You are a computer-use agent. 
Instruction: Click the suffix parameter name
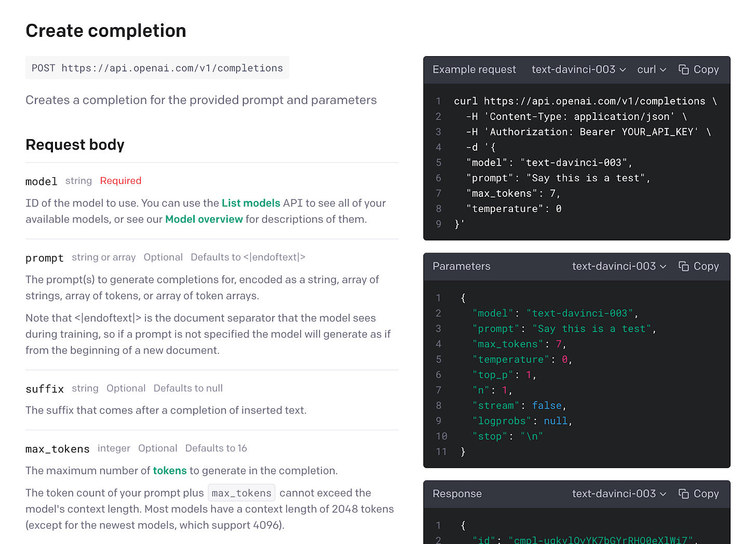[45, 389]
